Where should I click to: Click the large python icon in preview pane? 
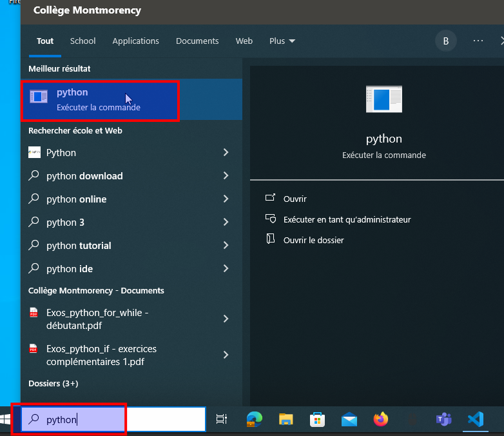tap(383, 99)
